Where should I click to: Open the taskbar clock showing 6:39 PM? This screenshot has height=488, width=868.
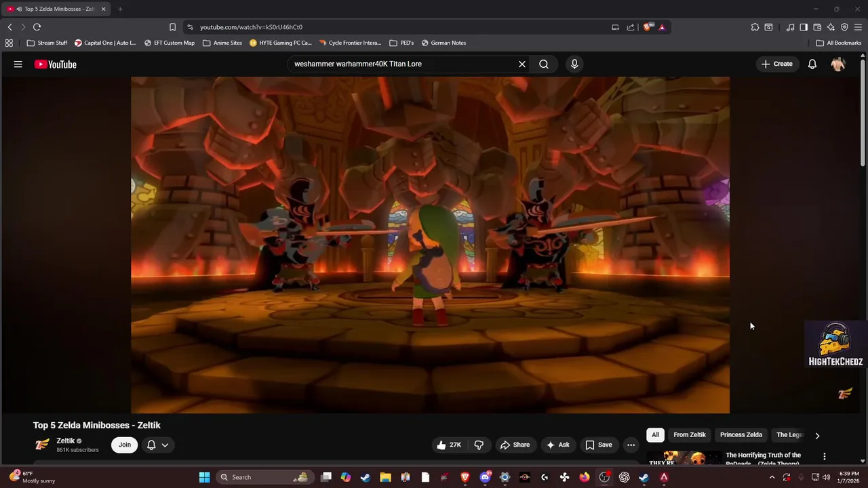(x=849, y=477)
